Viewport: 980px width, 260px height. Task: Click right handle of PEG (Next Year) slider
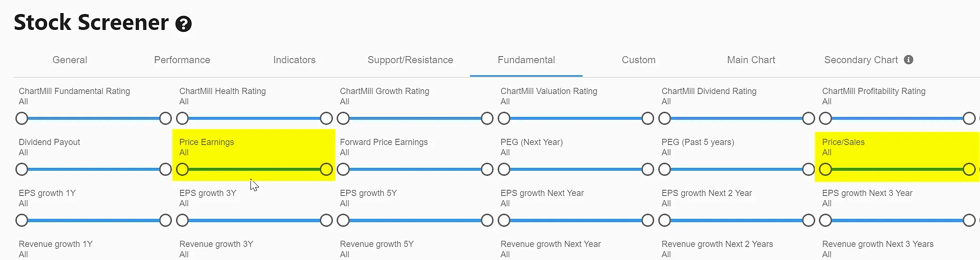(648, 169)
